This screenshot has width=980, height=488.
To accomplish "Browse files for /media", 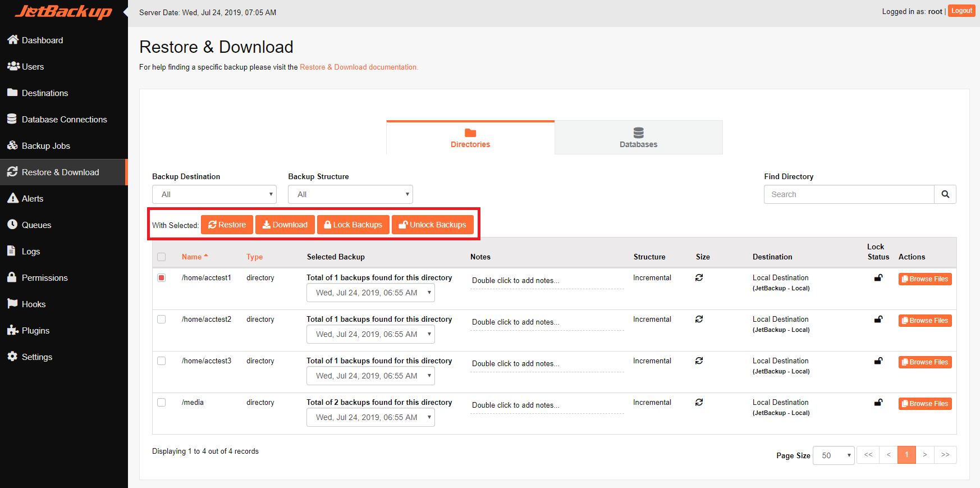I will tap(925, 404).
